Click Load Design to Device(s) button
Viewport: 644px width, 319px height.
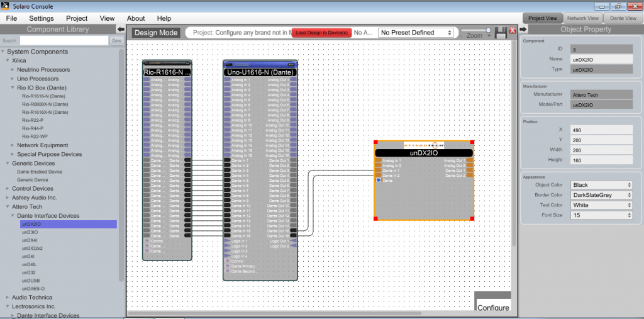click(322, 33)
